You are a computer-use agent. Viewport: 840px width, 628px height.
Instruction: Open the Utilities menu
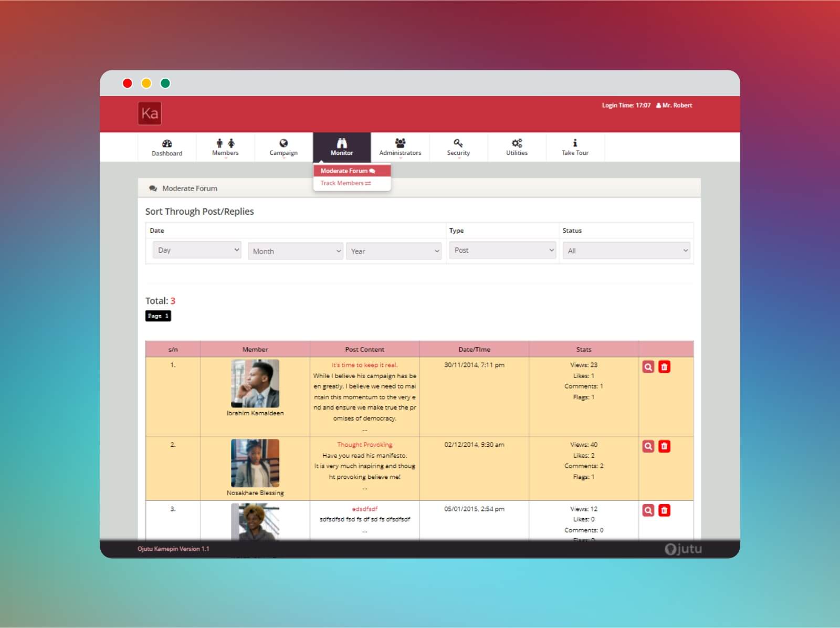pos(517,148)
